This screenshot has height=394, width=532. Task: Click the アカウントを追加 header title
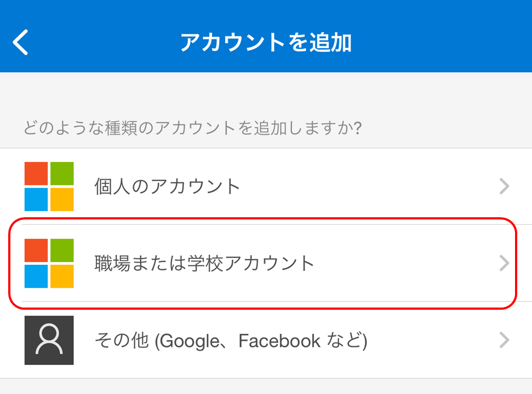[x=266, y=43]
